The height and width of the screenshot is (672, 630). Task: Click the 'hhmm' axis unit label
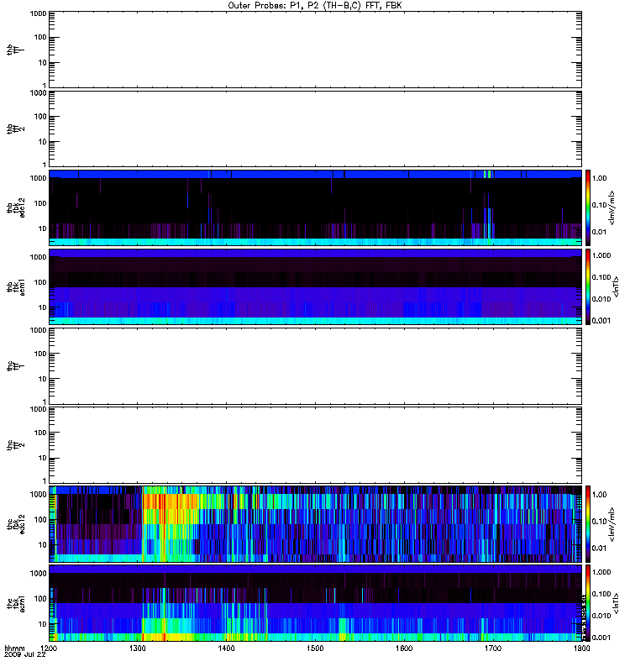(14, 648)
